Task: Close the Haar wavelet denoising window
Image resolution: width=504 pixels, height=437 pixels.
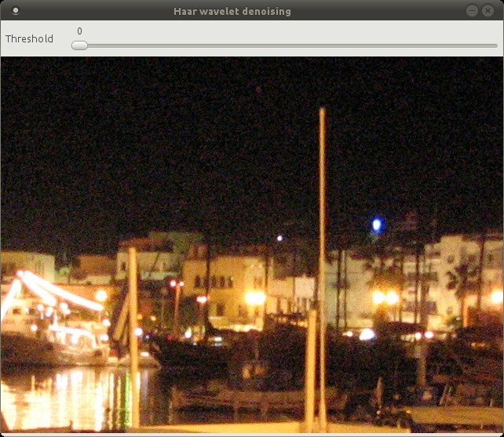Action: click(488, 11)
